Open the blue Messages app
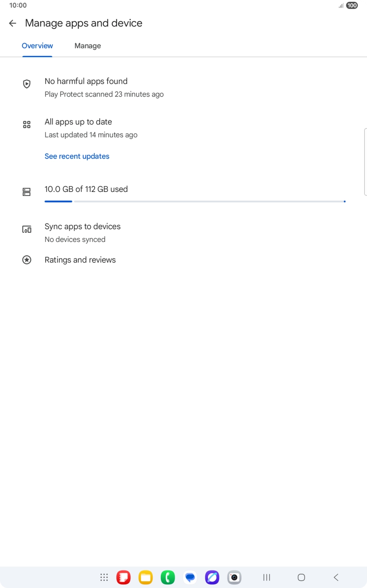 point(190,577)
